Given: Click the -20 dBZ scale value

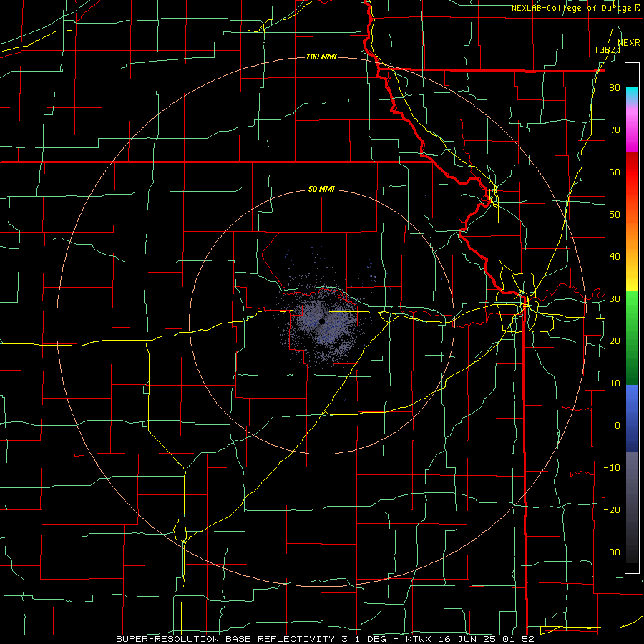Looking at the screenshot, I should [612, 509].
